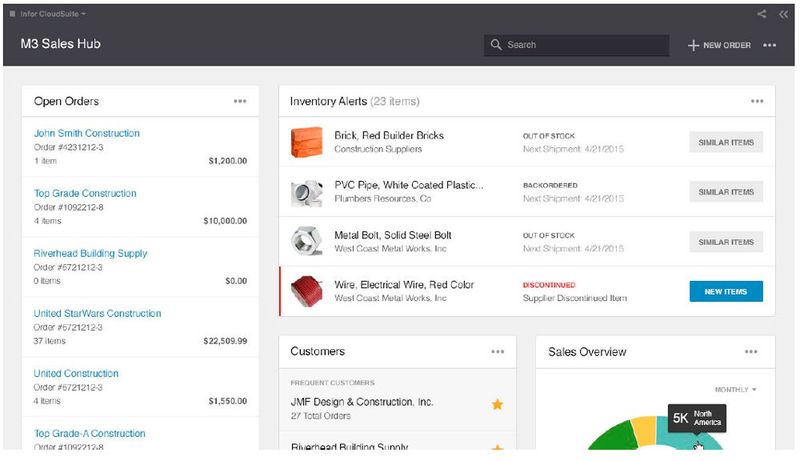Click the metal bolt product thumbnail
This screenshot has height=461, width=800.
click(307, 241)
